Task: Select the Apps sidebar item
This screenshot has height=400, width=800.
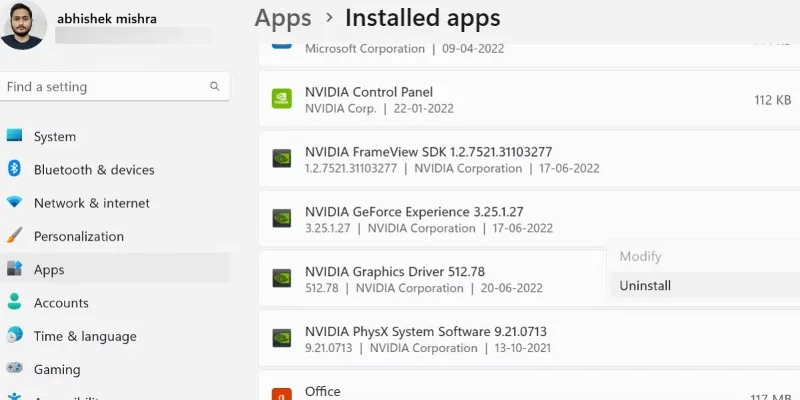Action: click(x=115, y=269)
